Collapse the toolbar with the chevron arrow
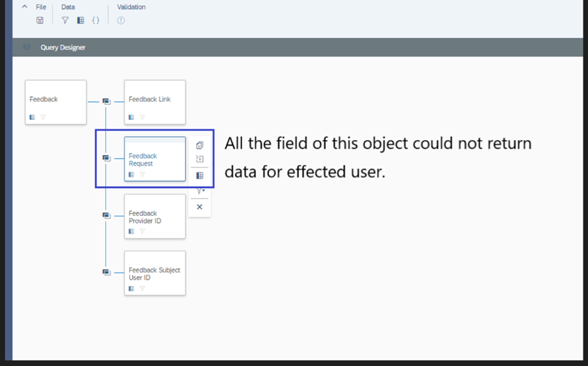Screen dimensions: 588x366 pyautogui.click(x=25, y=7)
